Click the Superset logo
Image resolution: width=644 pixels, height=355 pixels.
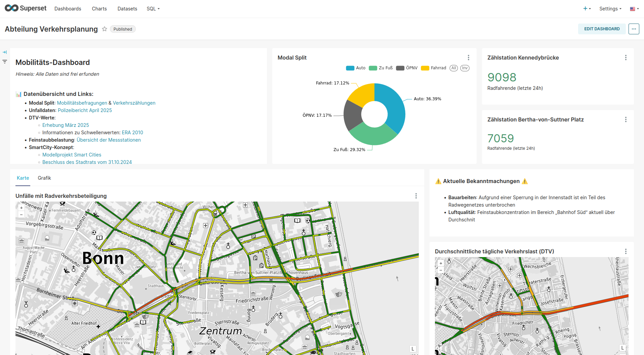tap(26, 8)
